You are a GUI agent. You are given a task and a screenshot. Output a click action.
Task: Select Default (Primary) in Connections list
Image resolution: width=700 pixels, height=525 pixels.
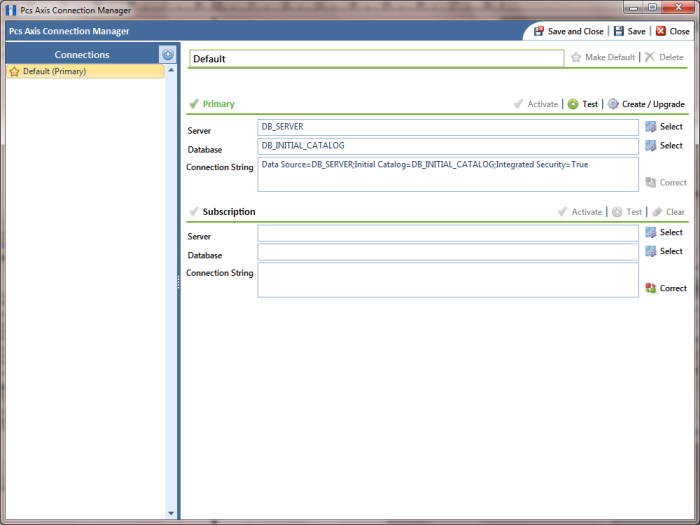85,71
